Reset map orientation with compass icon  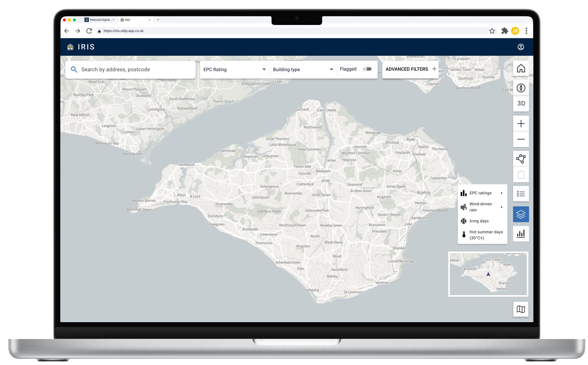coord(520,88)
